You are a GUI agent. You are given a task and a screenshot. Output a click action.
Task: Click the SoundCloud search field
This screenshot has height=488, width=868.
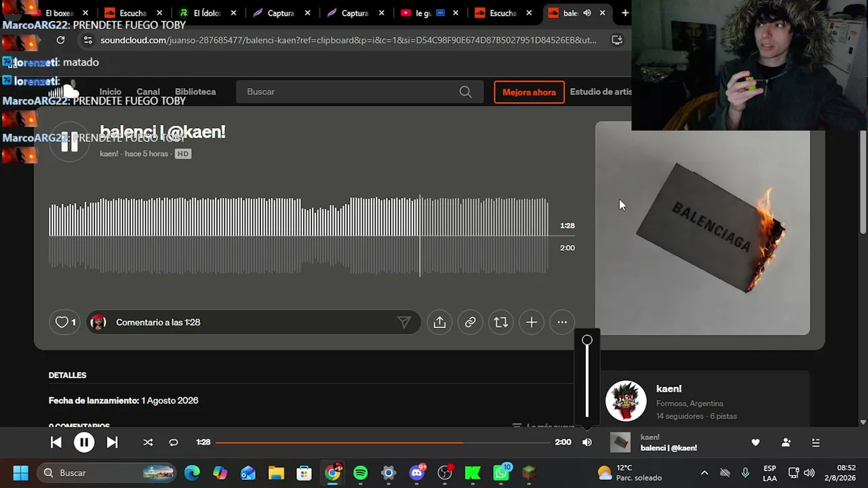[x=359, y=92]
